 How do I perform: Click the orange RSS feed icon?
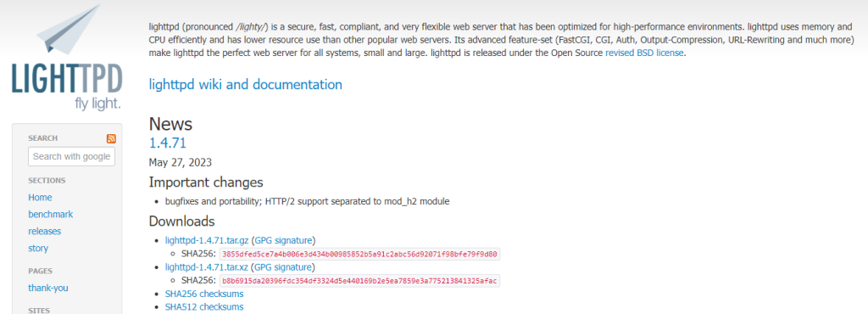pos(111,138)
